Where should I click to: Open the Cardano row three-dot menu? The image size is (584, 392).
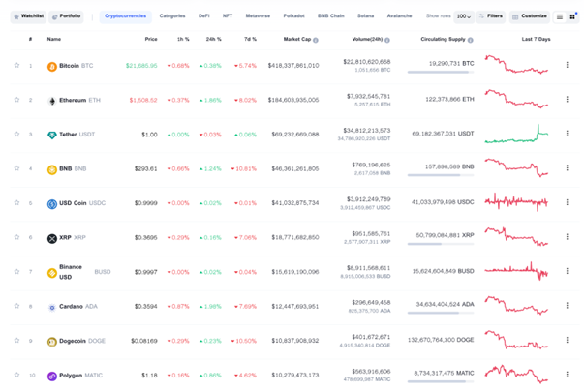[x=567, y=305]
